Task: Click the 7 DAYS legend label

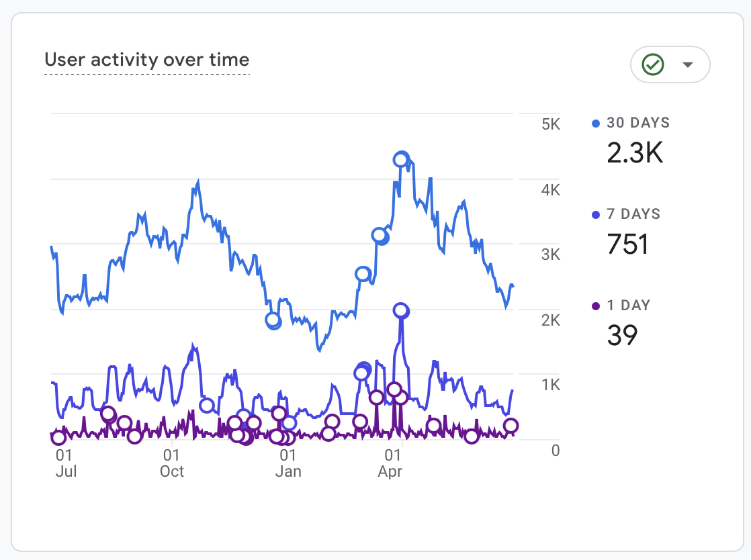Action: (x=633, y=214)
